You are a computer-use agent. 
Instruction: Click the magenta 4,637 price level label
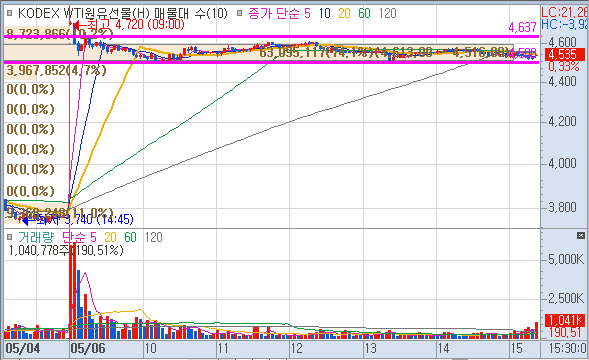click(523, 27)
